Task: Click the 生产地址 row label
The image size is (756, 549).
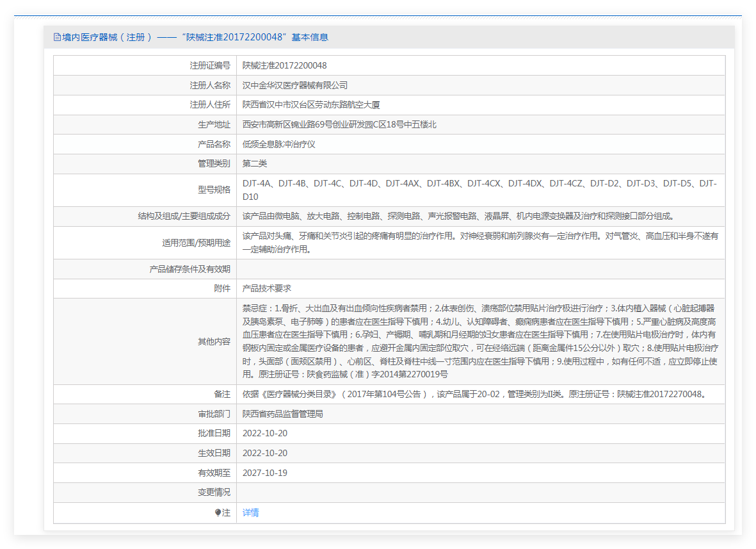Action: pyautogui.click(x=214, y=124)
